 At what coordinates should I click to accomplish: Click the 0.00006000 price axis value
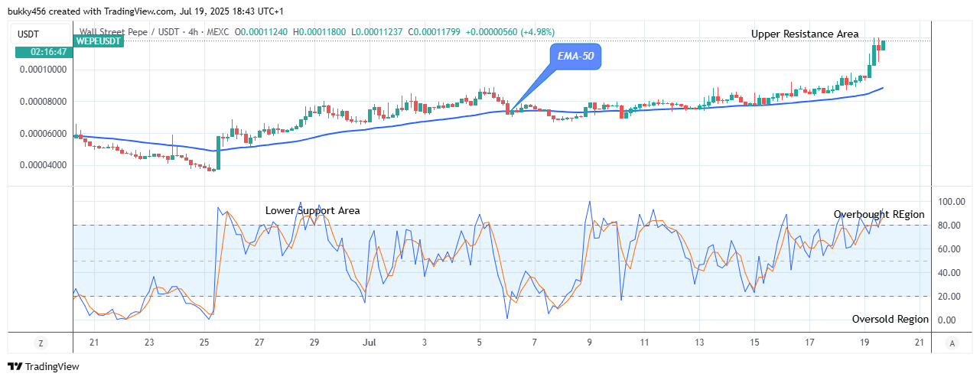tap(42, 134)
